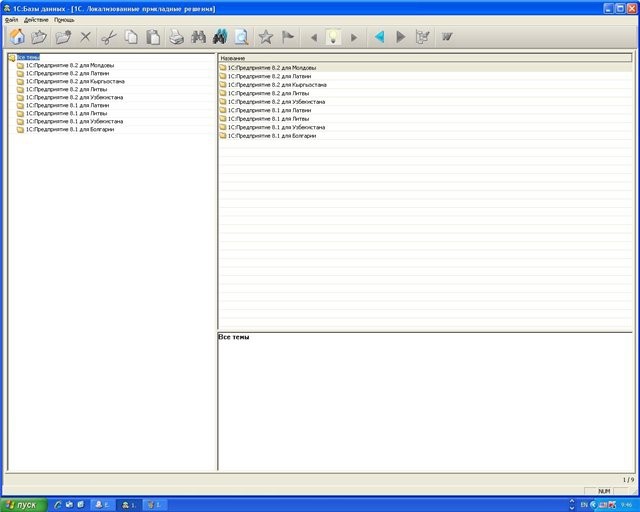
Task: Click the small gray left arrow icon
Action: click(x=313, y=38)
